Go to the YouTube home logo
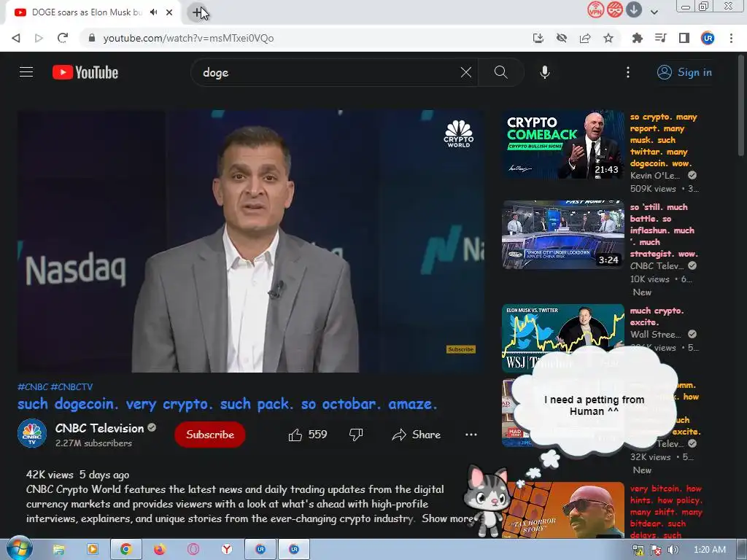 click(85, 72)
